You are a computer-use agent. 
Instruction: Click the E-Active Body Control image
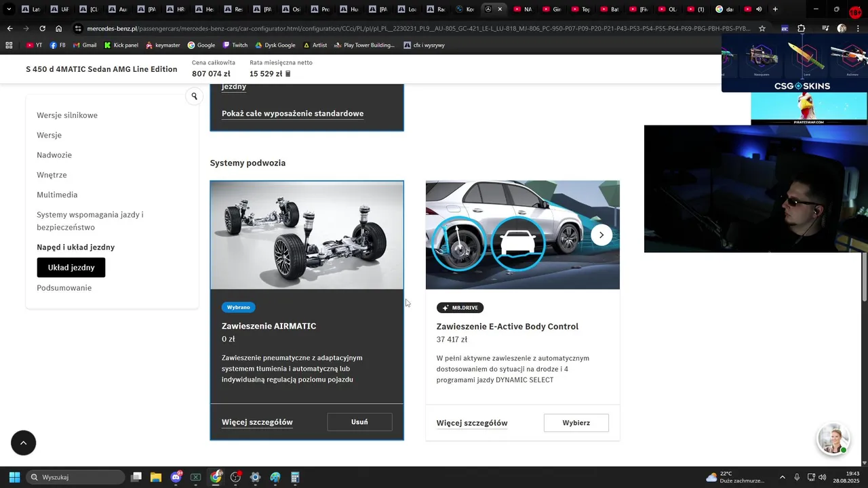(x=523, y=235)
